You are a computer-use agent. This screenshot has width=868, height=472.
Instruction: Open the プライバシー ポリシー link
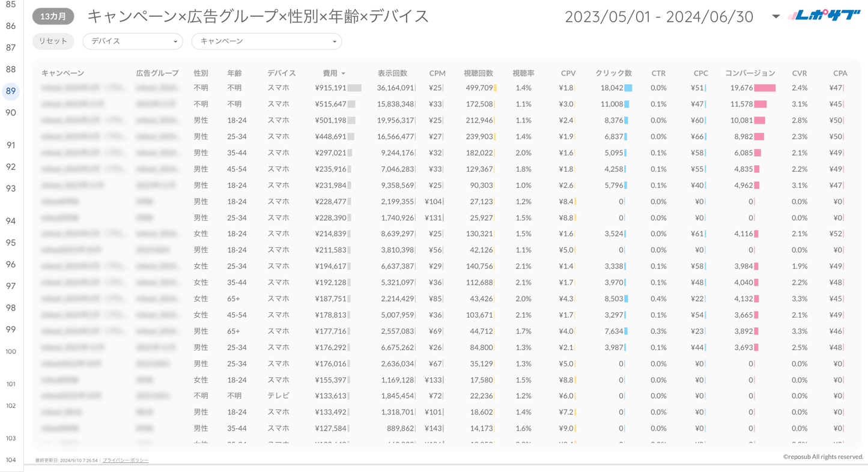pos(126,461)
